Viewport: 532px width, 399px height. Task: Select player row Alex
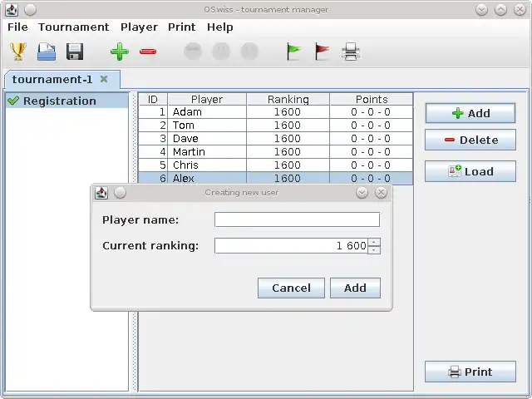(275, 178)
